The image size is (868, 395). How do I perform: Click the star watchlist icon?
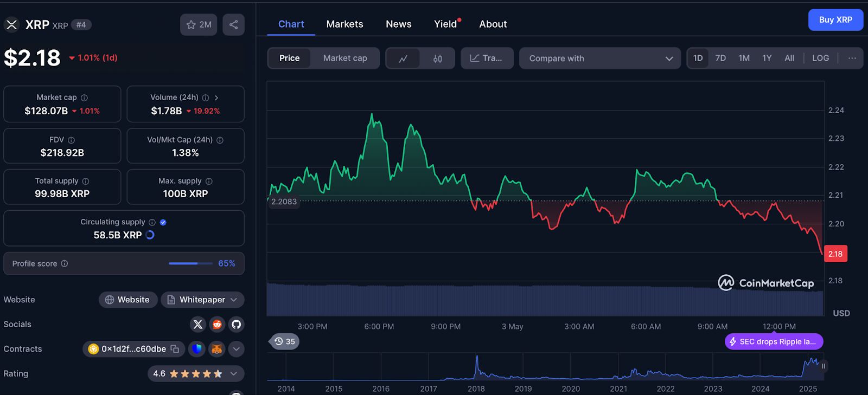click(192, 24)
